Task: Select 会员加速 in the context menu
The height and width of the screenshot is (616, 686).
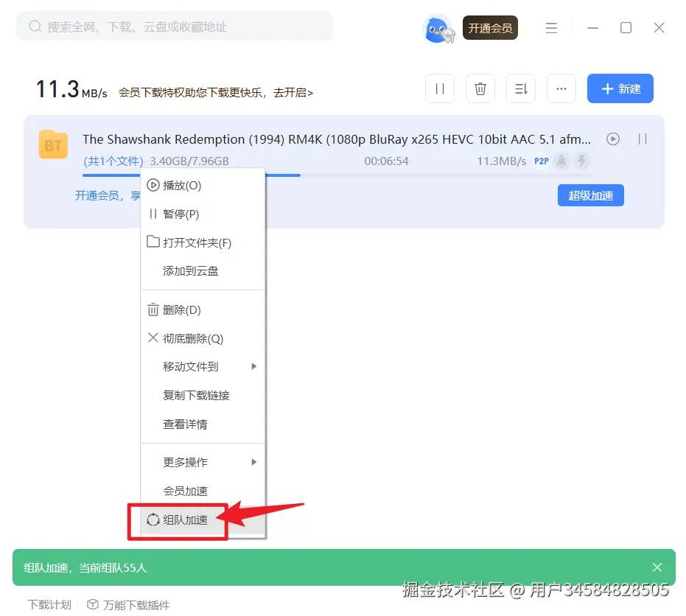Action: pyautogui.click(x=203, y=491)
